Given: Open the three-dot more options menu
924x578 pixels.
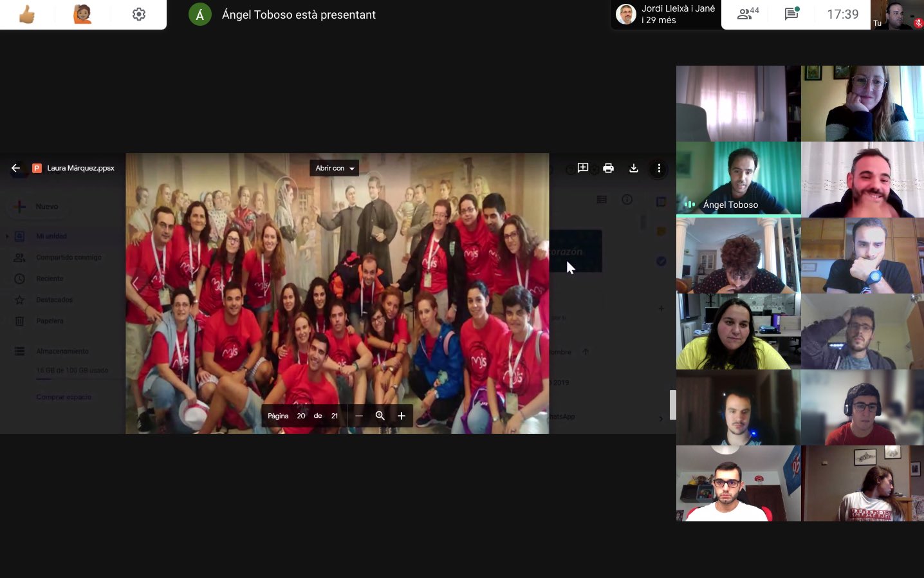Looking at the screenshot, I should (x=659, y=168).
